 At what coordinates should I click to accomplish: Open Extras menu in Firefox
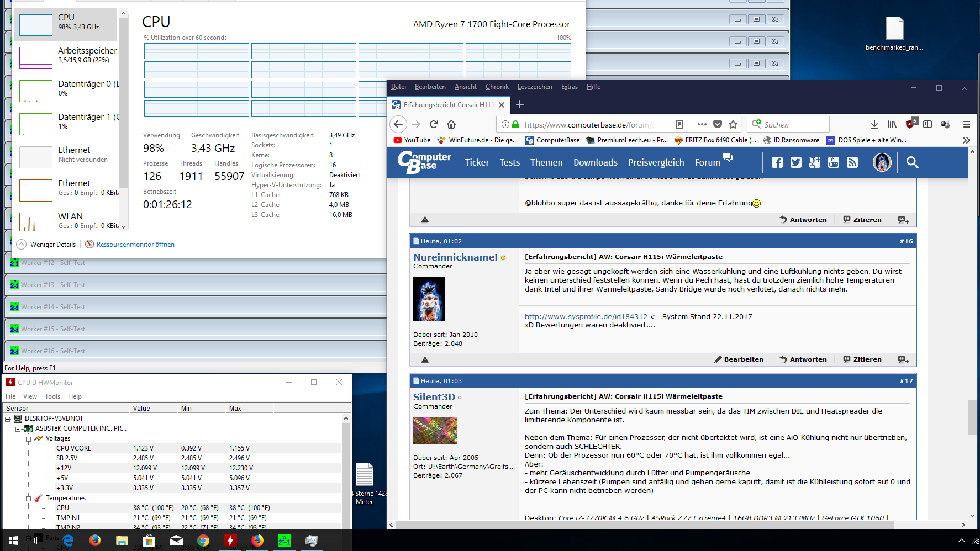click(570, 87)
